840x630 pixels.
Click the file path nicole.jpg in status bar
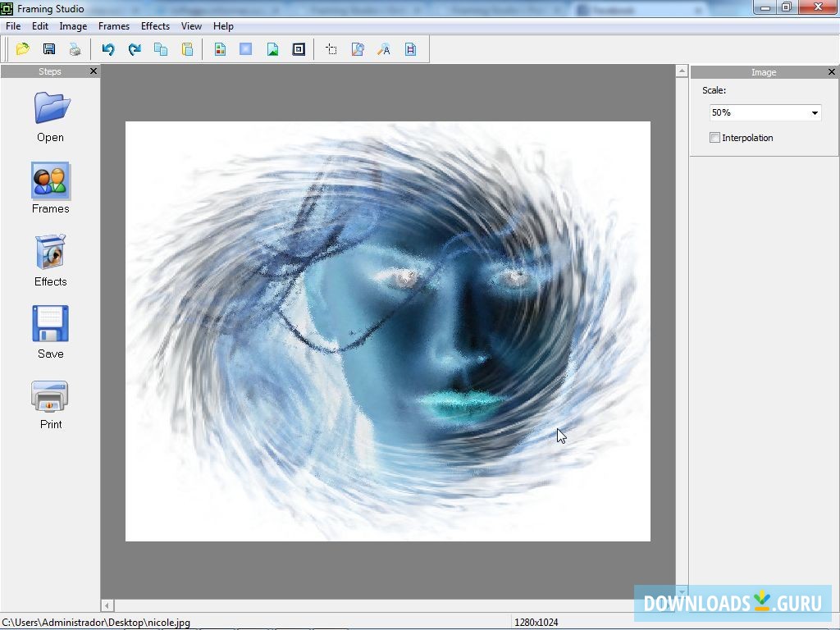(96, 623)
